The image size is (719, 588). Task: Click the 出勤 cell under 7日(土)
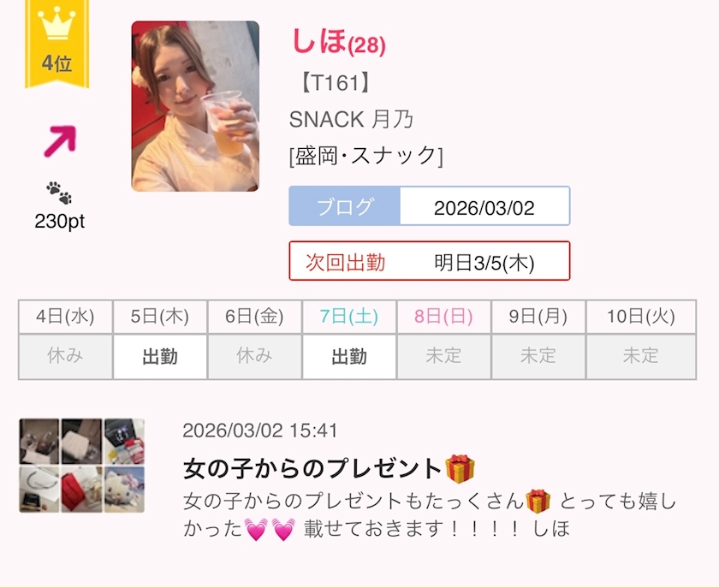(x=349, y=356)
